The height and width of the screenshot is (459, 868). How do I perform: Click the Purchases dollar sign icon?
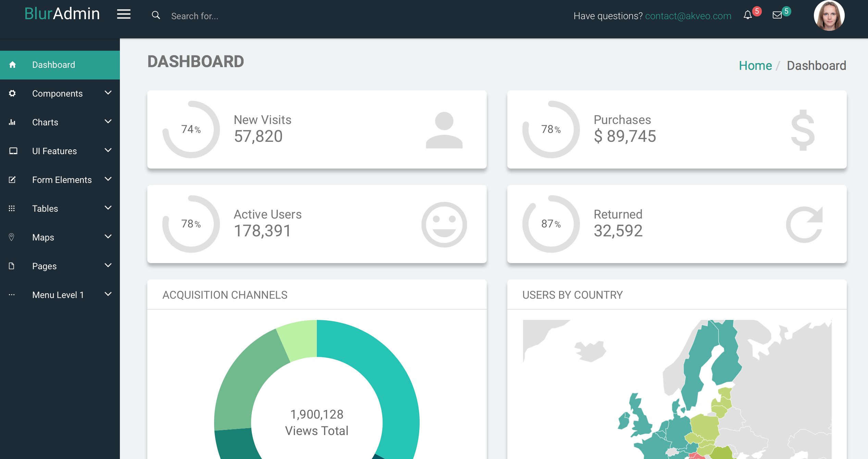(803, 130)
